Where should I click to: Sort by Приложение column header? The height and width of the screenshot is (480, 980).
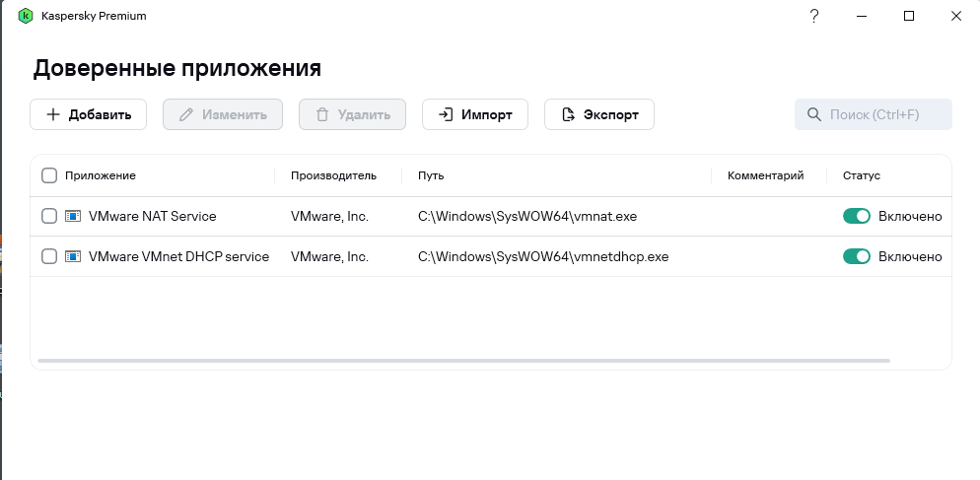coord(100,175)
